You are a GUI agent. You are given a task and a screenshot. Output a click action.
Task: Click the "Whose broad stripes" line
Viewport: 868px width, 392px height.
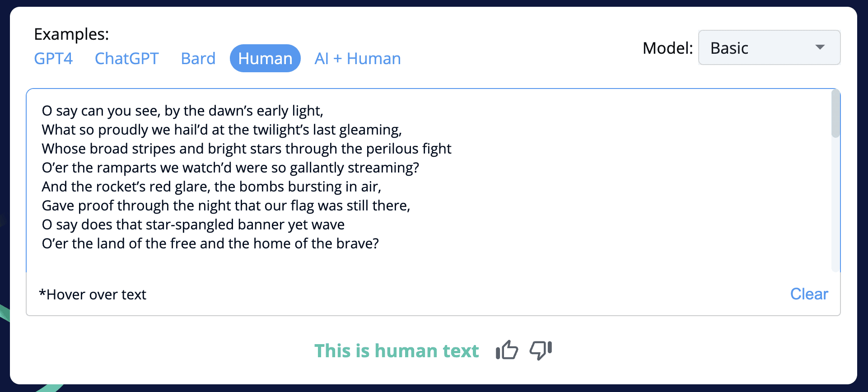click(246, 149)
